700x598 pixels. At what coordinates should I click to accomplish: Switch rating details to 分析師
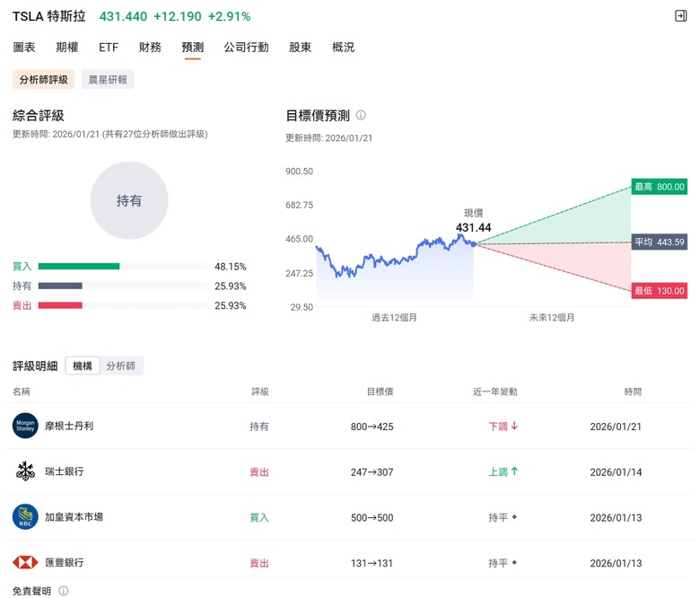(x=121, y=365)
